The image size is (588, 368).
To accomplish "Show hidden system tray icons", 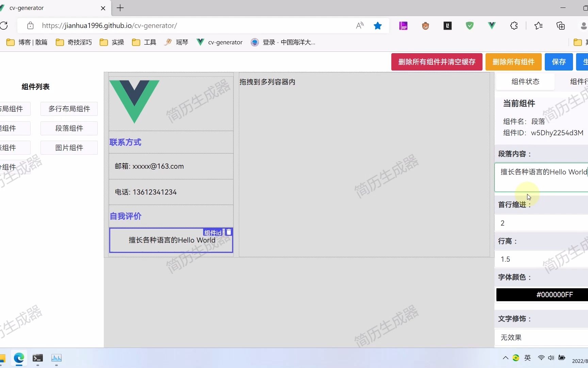I will 505,358.
